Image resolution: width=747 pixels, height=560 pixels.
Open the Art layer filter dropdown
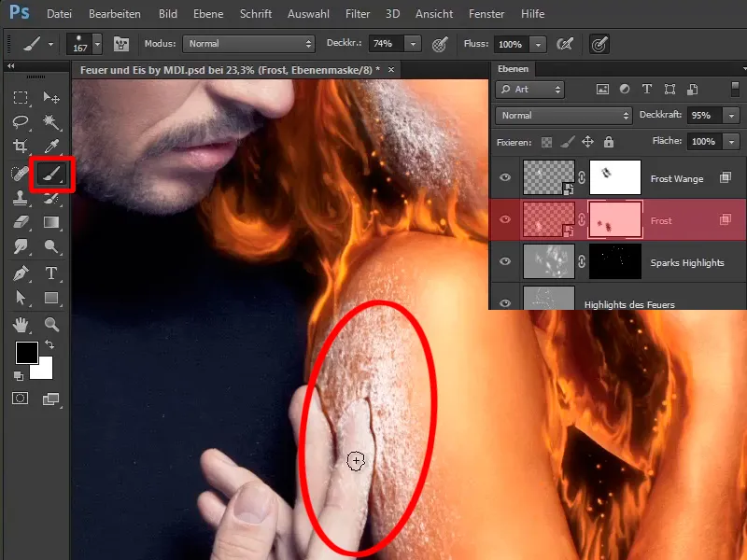[529, 90]
